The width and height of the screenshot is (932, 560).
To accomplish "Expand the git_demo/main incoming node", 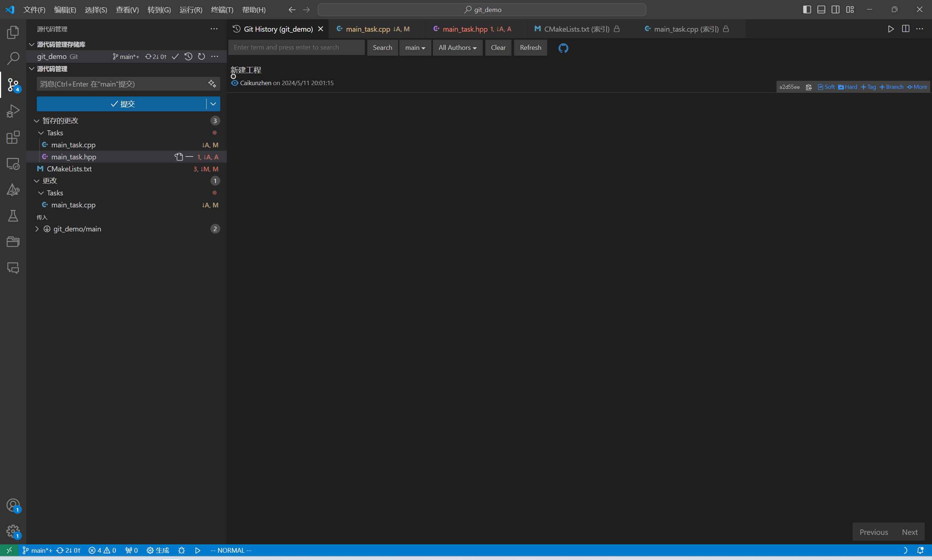I will [x=37, y=229].
